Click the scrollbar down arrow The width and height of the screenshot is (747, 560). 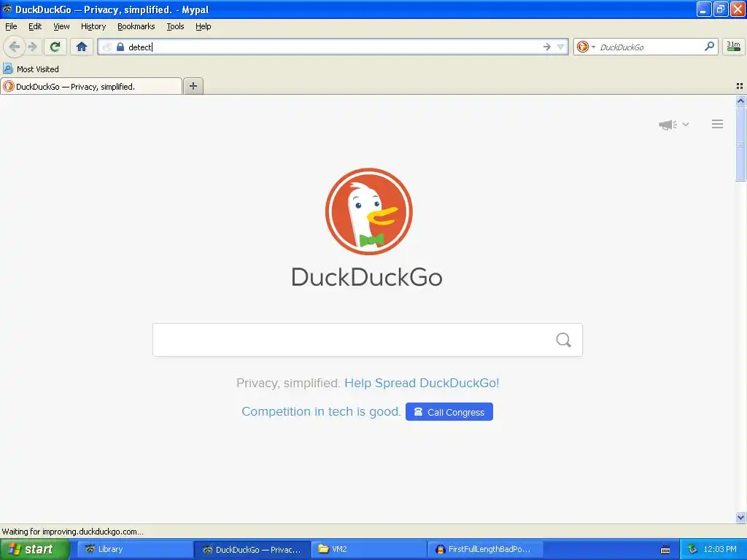pos(740,517)
